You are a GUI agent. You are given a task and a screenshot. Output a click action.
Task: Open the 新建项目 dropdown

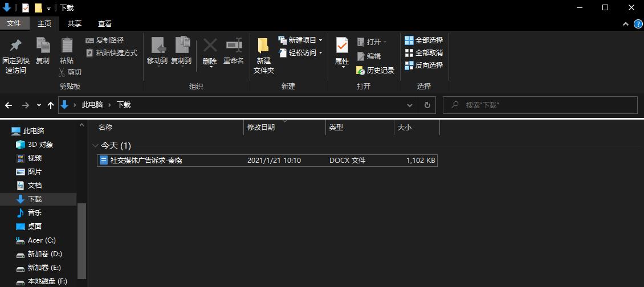(300, 40)
